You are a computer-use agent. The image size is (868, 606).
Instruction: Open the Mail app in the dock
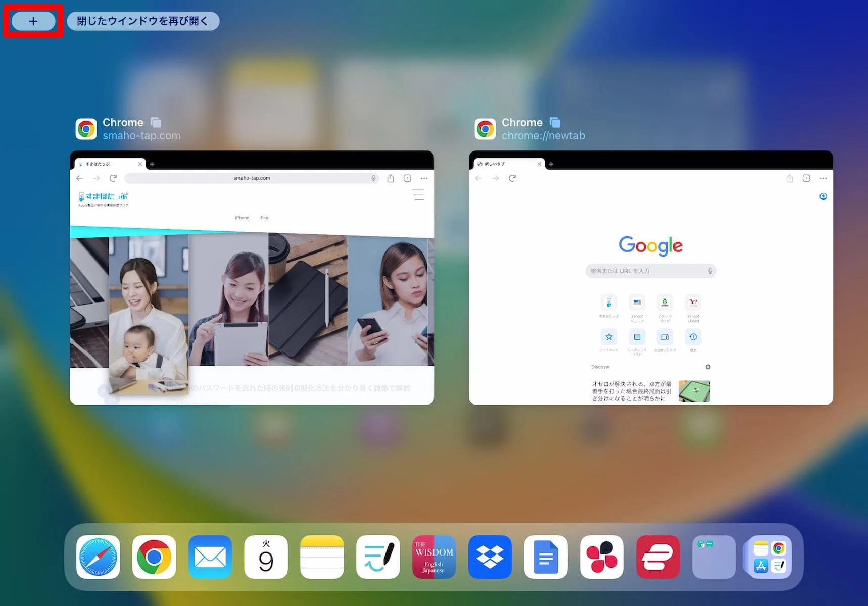point(210,557)
